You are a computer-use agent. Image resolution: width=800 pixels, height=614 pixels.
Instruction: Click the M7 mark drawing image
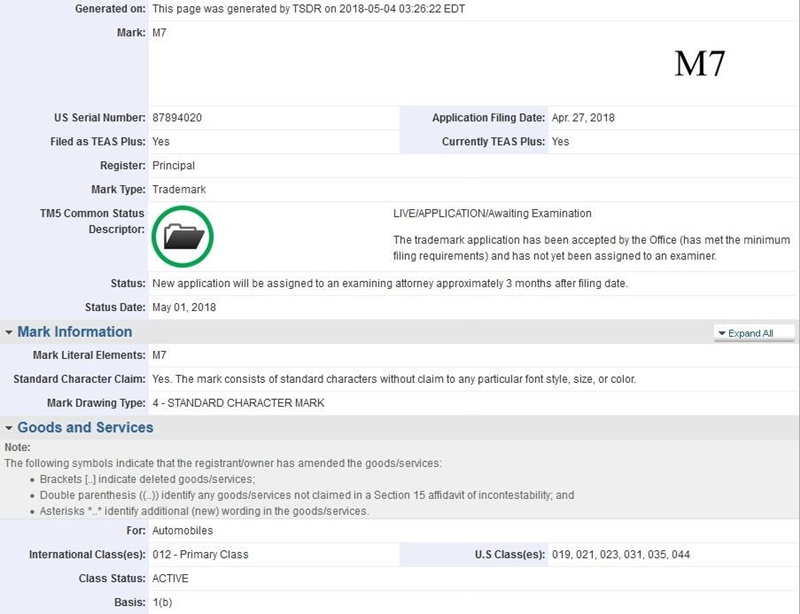[x=699, y=63]
